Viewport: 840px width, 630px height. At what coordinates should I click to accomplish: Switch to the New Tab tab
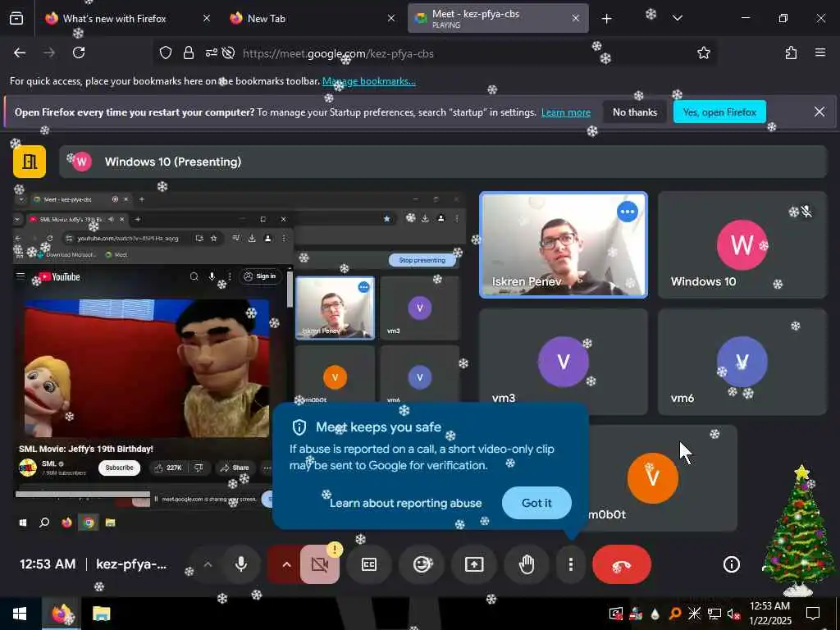[267, 18]
